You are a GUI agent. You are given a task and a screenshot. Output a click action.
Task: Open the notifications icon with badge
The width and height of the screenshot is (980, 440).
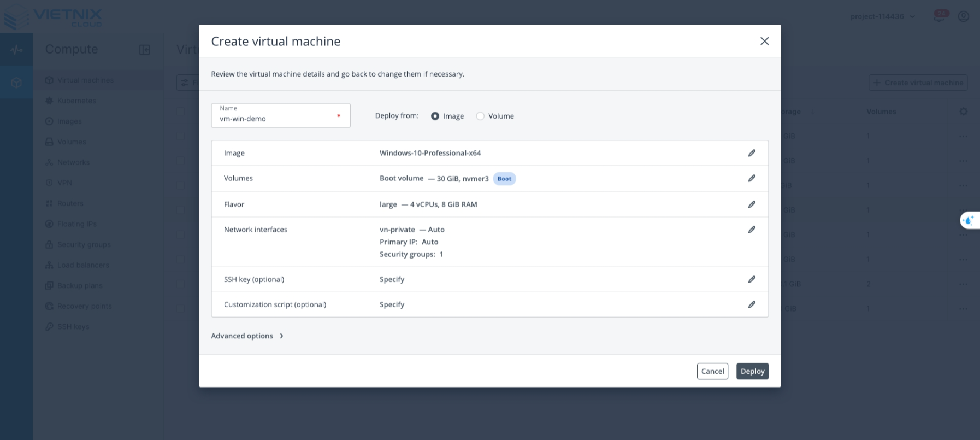click(x=940, y=16)
